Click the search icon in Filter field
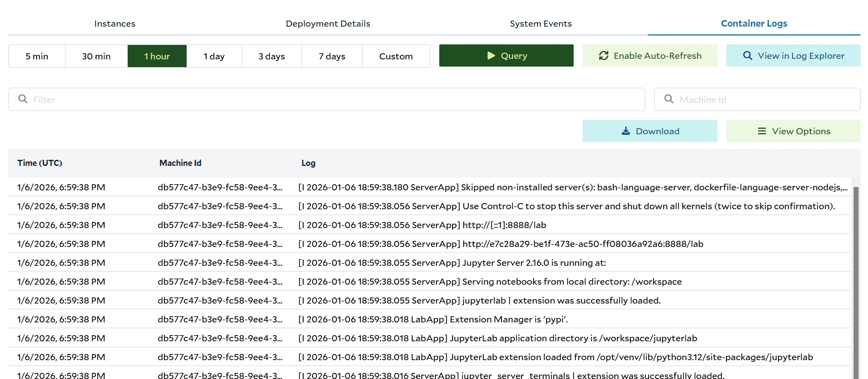This screenshot has height=379, width=868. pos(23,99)
